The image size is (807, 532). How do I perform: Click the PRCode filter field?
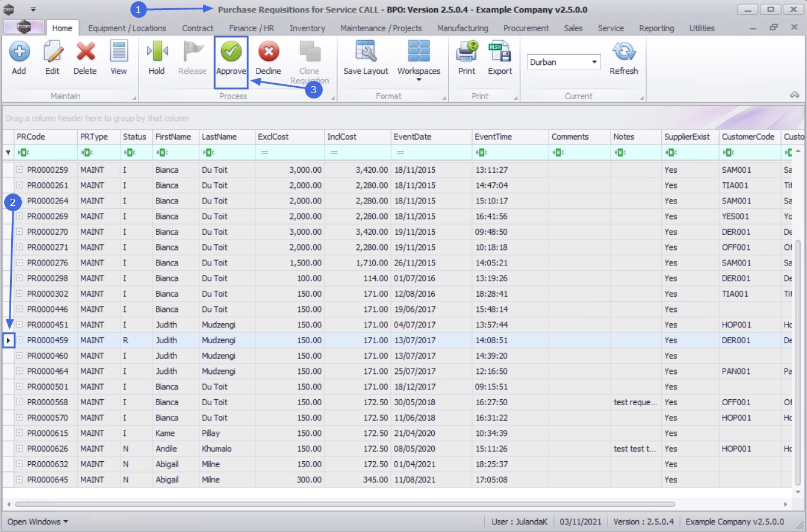coord(47,152)
